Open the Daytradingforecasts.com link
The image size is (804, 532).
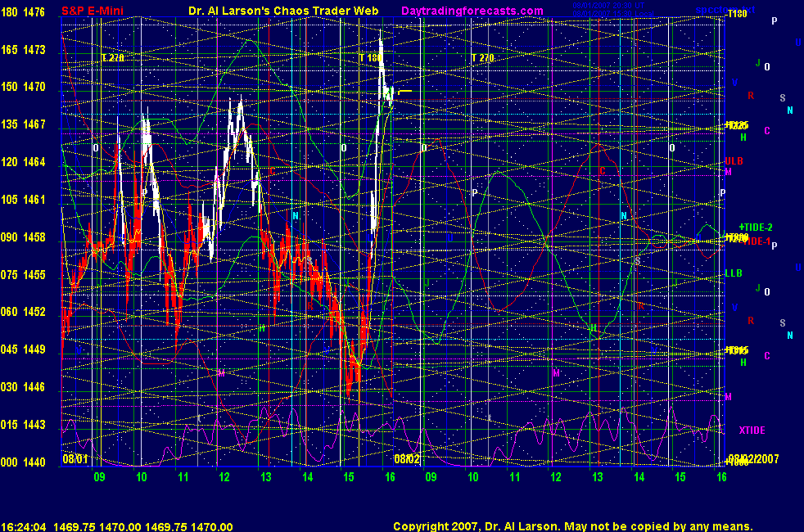point(472,11)
